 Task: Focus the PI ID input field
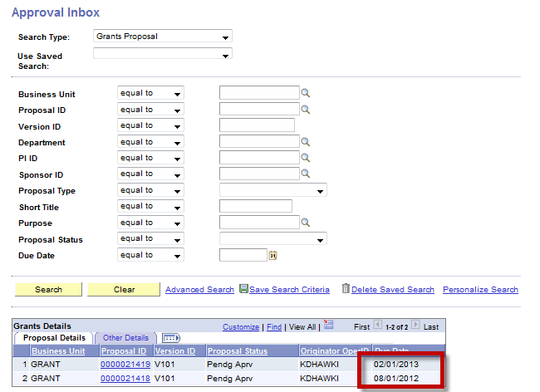pyautogui.click(x=259, y=158)
